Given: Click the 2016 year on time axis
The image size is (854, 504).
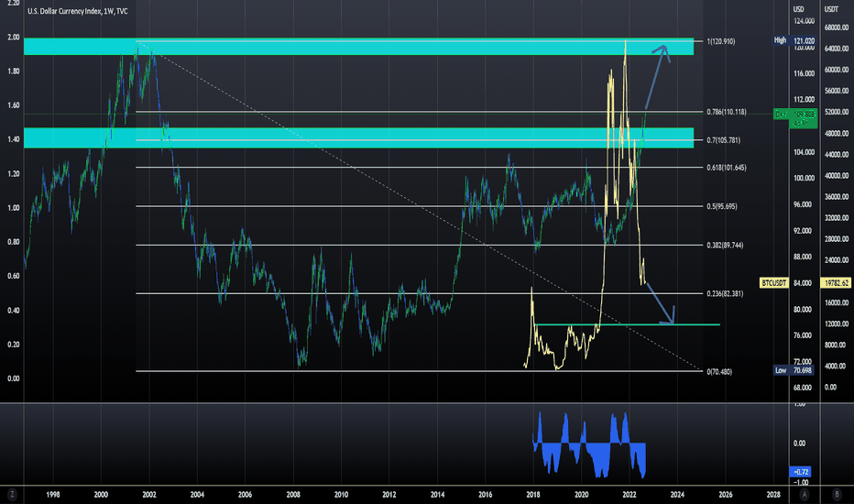Looking at the screenshot, I should (486, 495).
